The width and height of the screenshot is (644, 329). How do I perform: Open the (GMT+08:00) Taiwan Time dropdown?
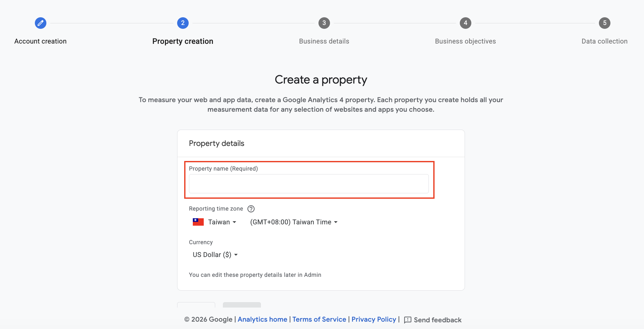[294, 222]
